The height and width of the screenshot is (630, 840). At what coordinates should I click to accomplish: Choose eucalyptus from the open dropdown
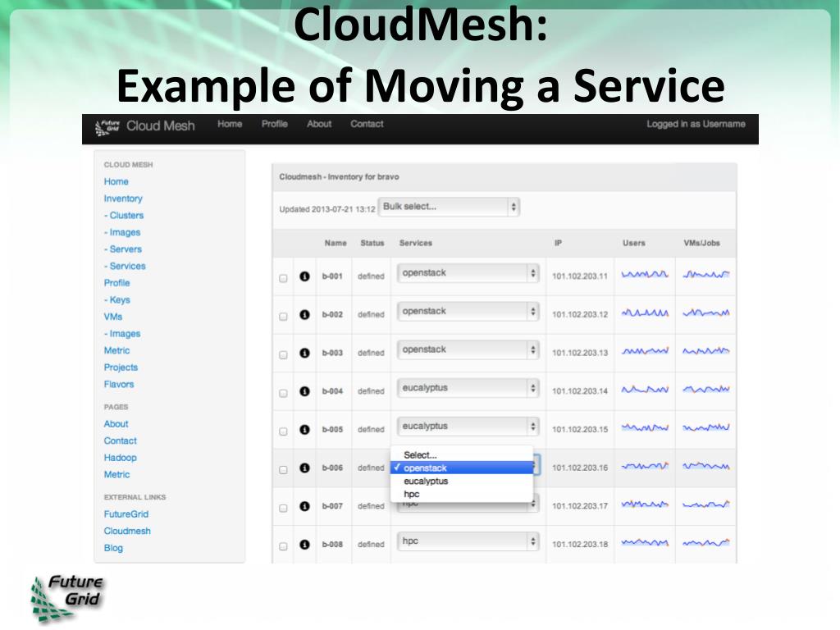462,481
